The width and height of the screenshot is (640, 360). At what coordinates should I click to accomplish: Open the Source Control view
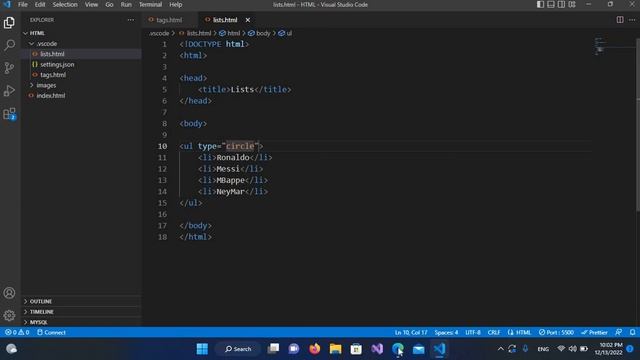(x=9, y=68)
